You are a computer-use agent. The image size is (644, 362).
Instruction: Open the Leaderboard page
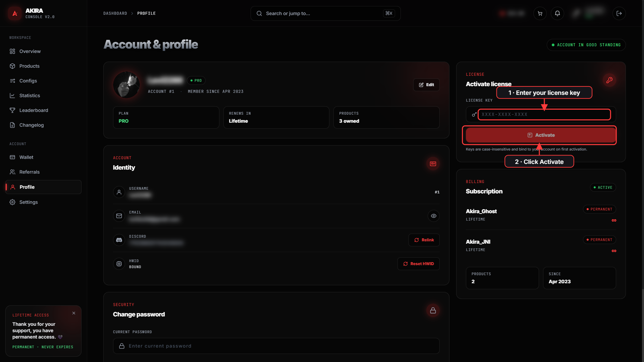click(43, 110)
